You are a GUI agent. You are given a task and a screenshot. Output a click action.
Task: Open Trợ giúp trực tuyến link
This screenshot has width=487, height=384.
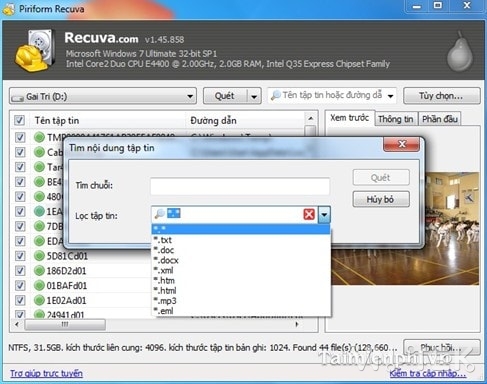(46, 373)
